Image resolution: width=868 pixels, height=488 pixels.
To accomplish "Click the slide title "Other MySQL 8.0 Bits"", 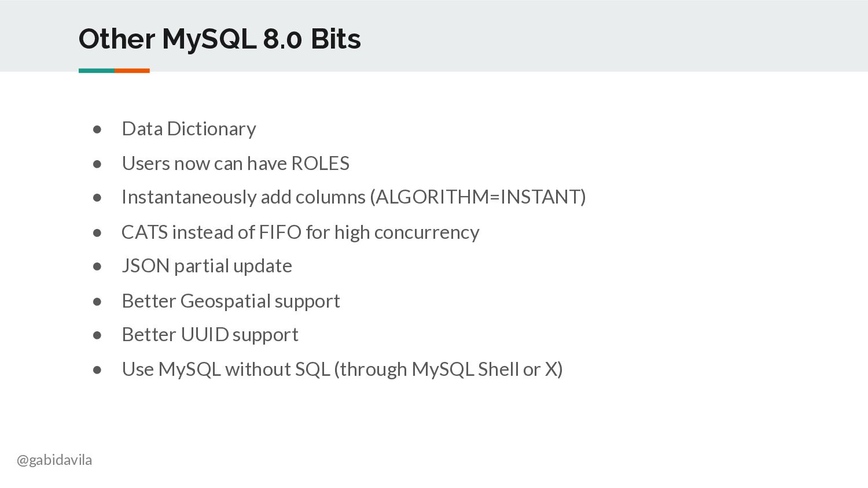I will 219,39.
